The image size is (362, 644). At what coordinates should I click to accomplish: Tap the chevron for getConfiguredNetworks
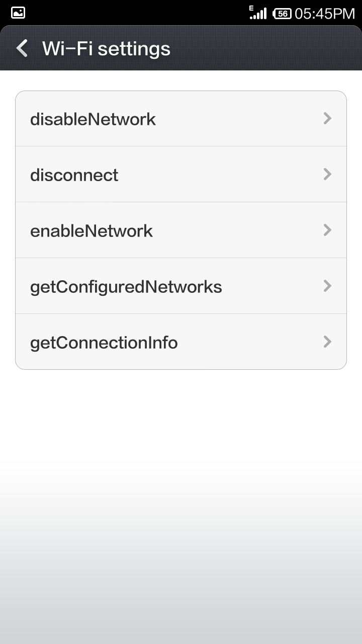(327, 286)
